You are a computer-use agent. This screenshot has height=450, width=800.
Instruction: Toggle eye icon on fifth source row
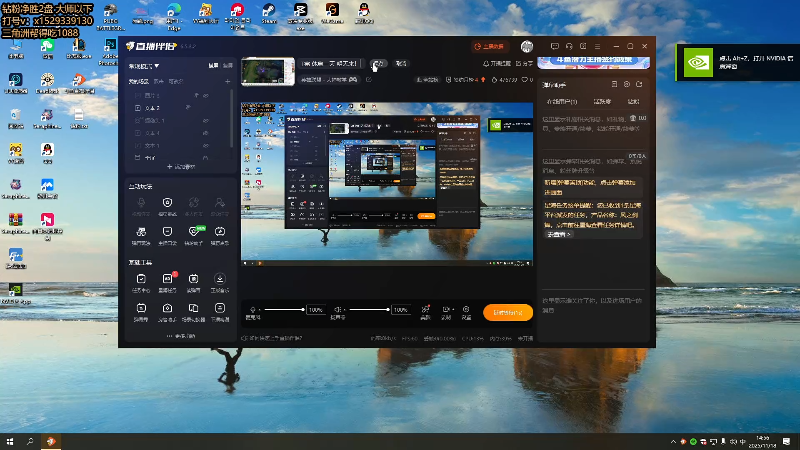206,145
